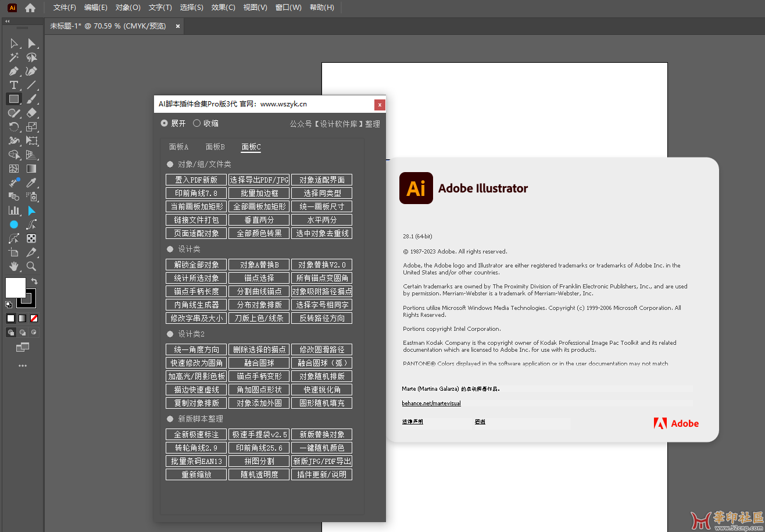Switch to 面板B tab

tap(215, 147)
